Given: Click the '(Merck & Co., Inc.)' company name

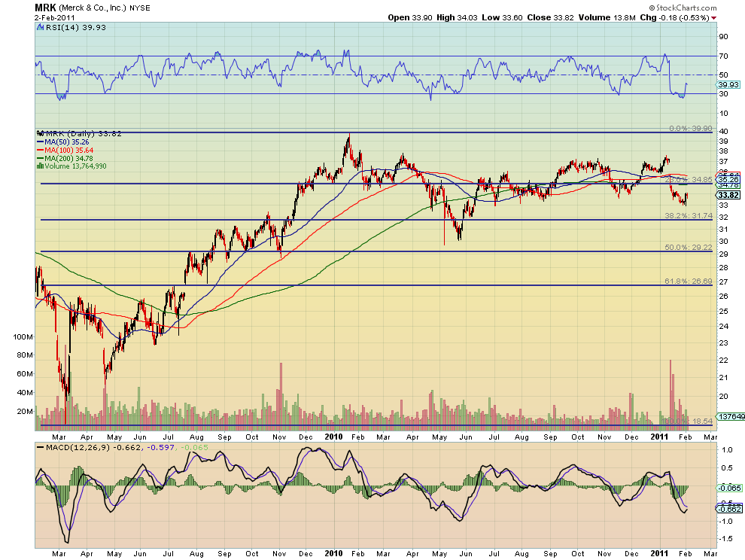Looking at the screenshot, I should click(x=93, y=8).
